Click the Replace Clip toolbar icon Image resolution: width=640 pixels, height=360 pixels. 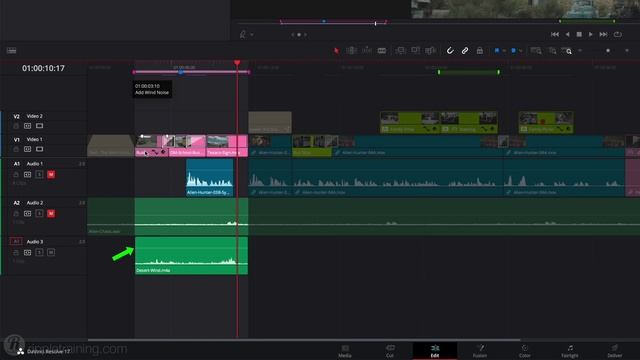(431, 51)
